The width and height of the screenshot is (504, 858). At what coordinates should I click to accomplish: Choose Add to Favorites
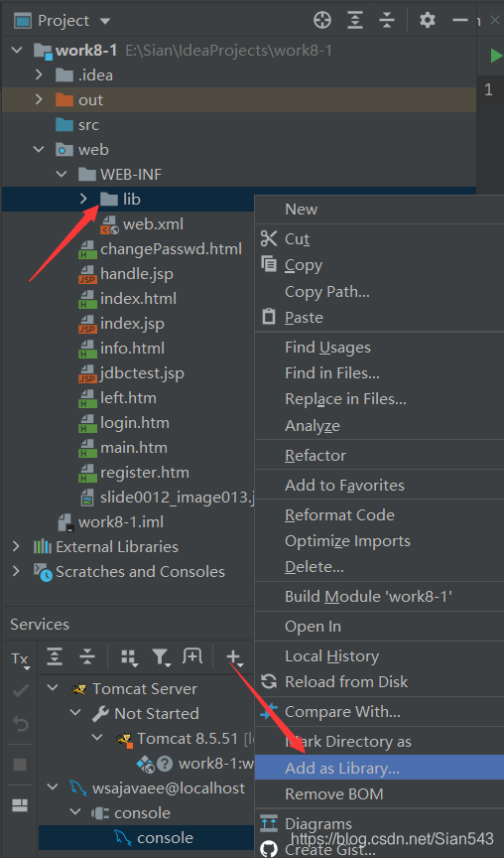[x=379, y=485]
